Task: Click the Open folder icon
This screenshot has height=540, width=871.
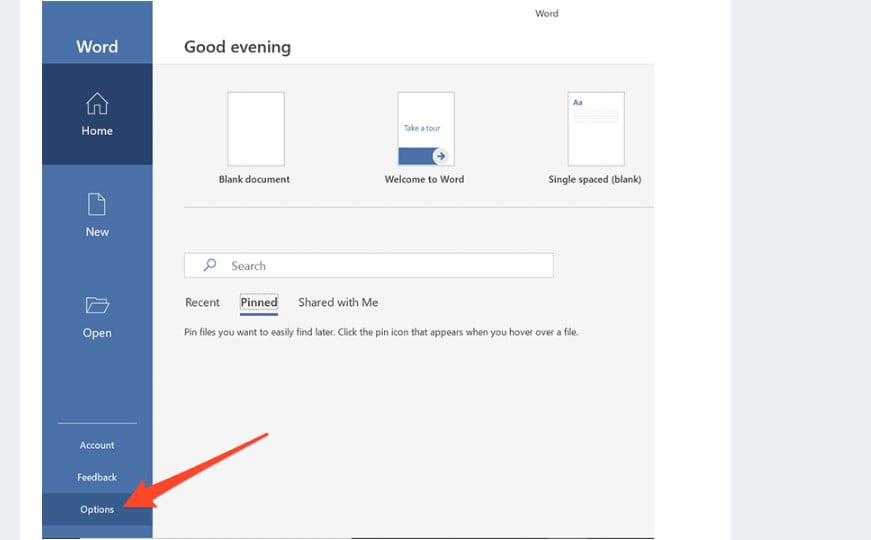Action: pyautogui.click(x=97, y=306)
